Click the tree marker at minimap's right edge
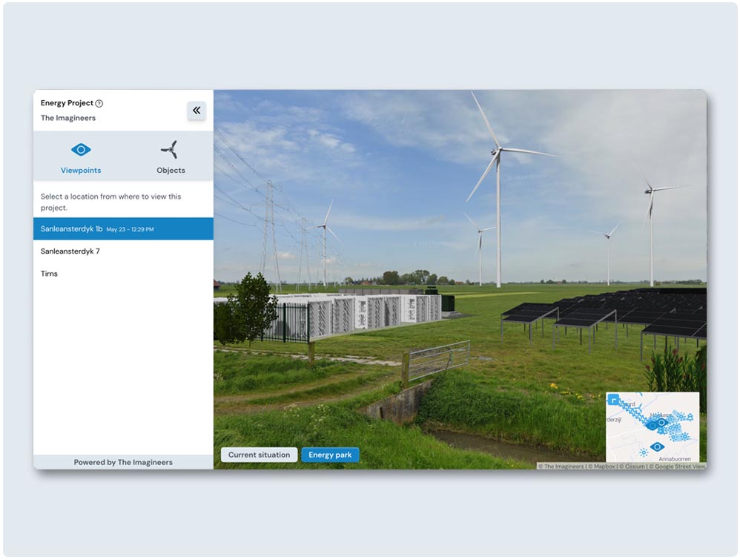740x560 pixels. pyautogui.click(x=690, y=416)
